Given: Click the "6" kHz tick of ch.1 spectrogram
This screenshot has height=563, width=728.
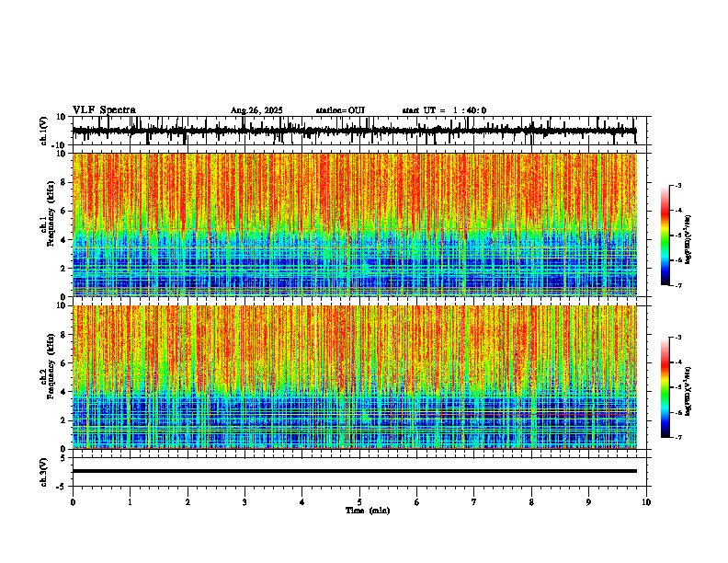Looking at the screenshot, I should click(x=64, y=211).
